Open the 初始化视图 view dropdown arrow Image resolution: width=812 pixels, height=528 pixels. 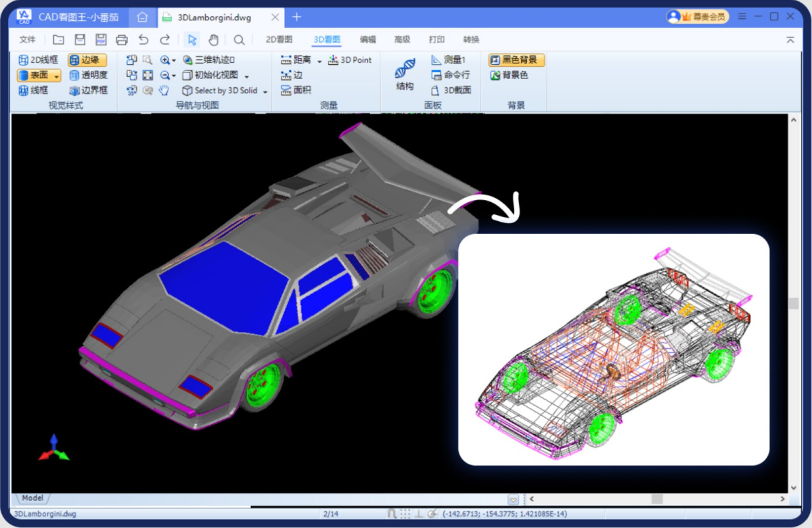point(246,76)
